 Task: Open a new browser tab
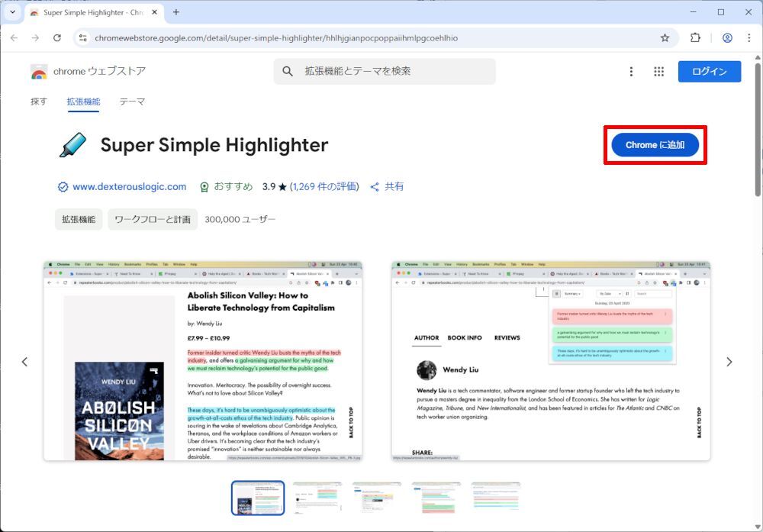[x=176, y=12]
